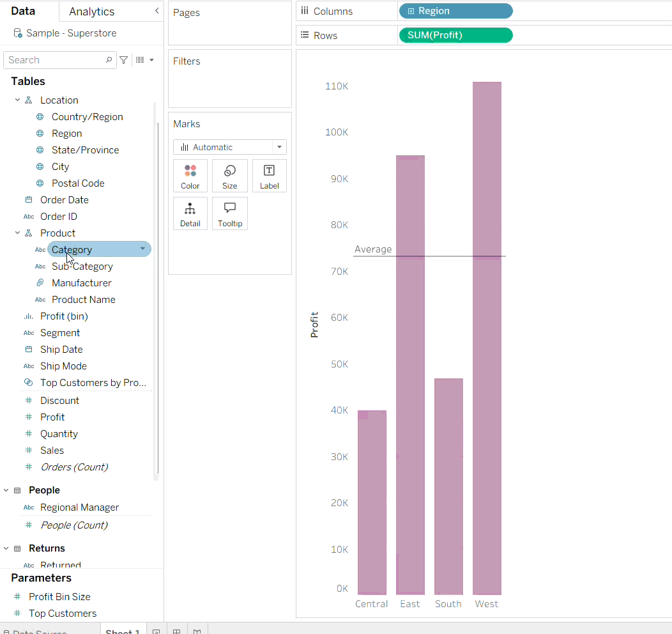Screen dimensions: 672x634
Task: Open the Category field dropdown arrow
Action: click(x=142, y=249)
